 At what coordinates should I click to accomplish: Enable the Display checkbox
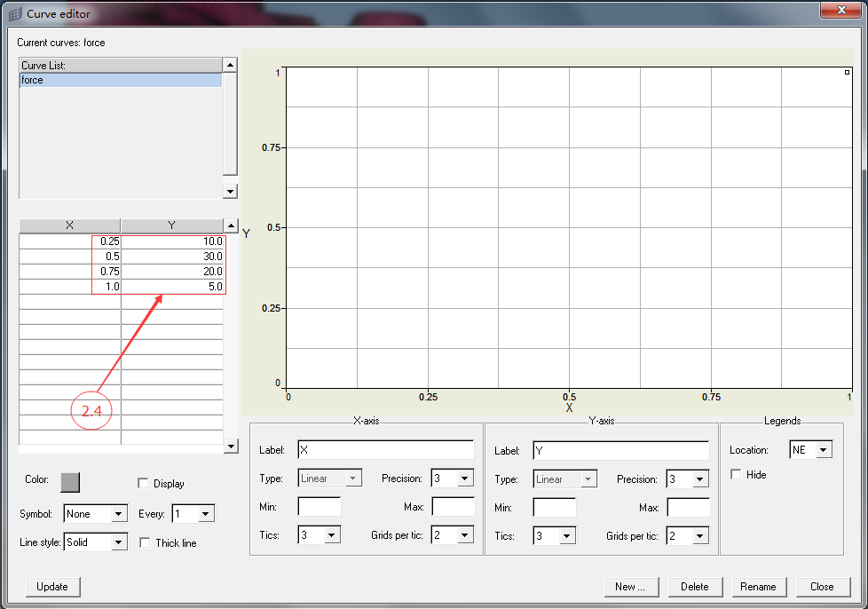pos(143,484)
